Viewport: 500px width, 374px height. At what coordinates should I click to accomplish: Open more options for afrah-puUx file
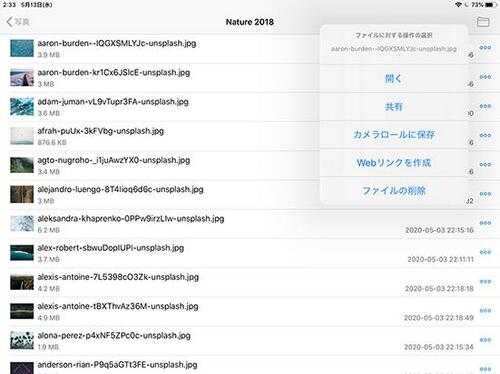point(485,135)
